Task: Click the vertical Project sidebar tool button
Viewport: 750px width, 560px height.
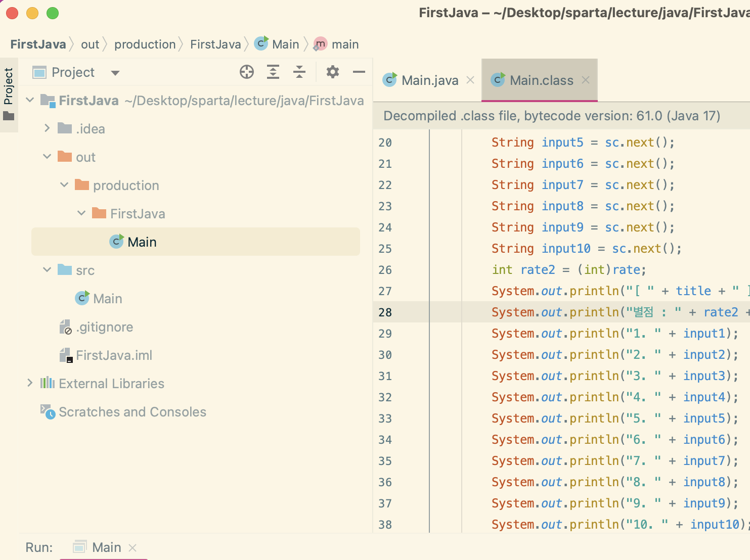Action: (x=9, y=94)
